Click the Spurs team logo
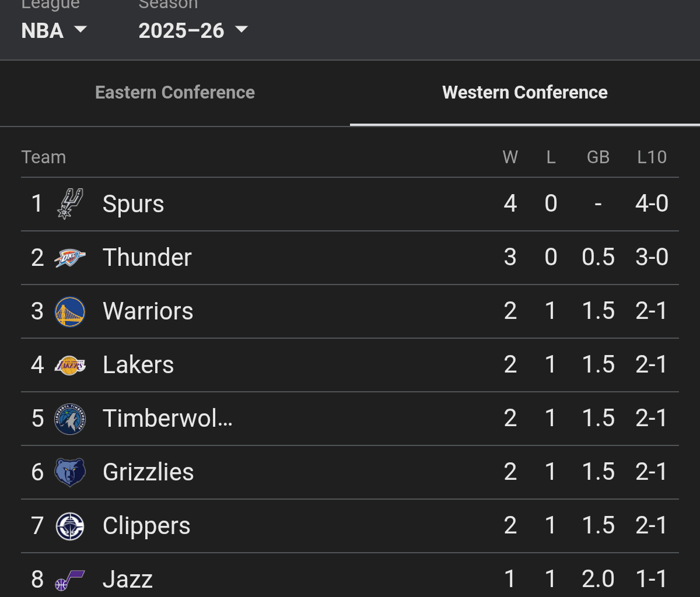This screenshot has width=700, height=597. tap(70, 203)
